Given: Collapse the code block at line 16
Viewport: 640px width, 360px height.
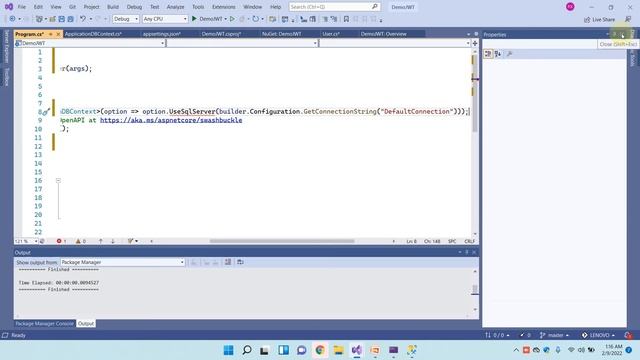Looking at the screenshot, I should click(x=58, y=180).
